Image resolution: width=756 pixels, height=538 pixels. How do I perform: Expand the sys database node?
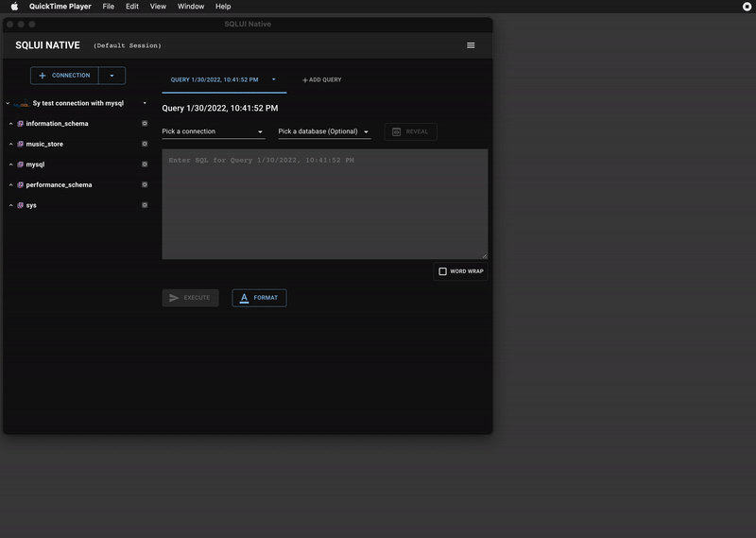pos(10,205)
